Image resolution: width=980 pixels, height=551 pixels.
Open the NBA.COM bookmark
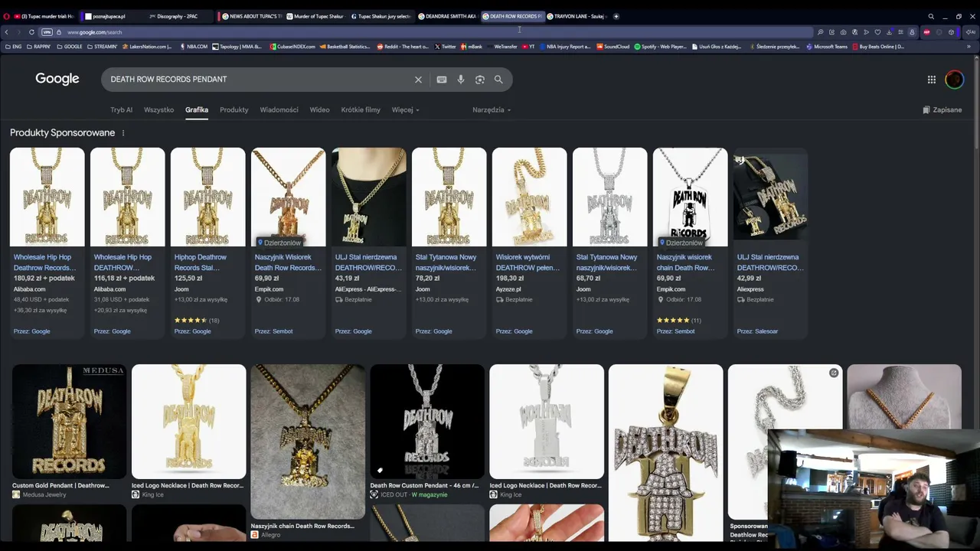tap(194, 47)
